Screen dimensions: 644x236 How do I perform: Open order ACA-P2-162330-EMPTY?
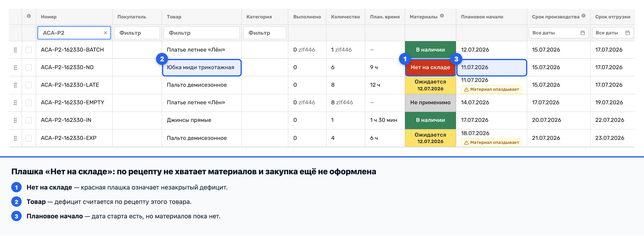click(x=73, y=102)
